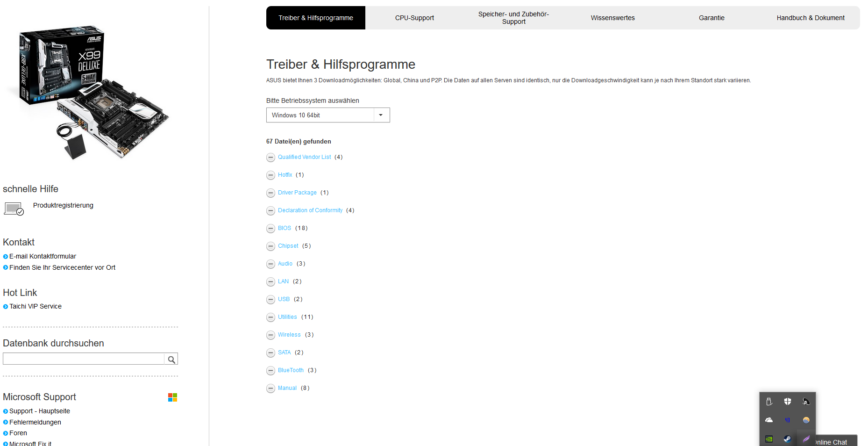Click the purple feather tray icon
The image size is (868, 446).
(x=806, y=439)
